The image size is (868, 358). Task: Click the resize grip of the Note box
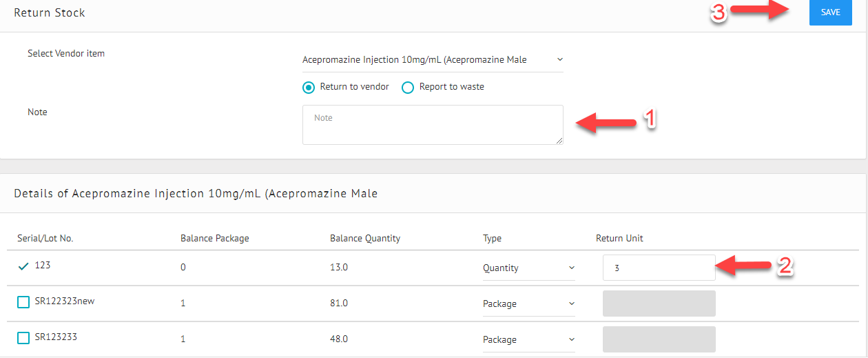coord(559,141)
